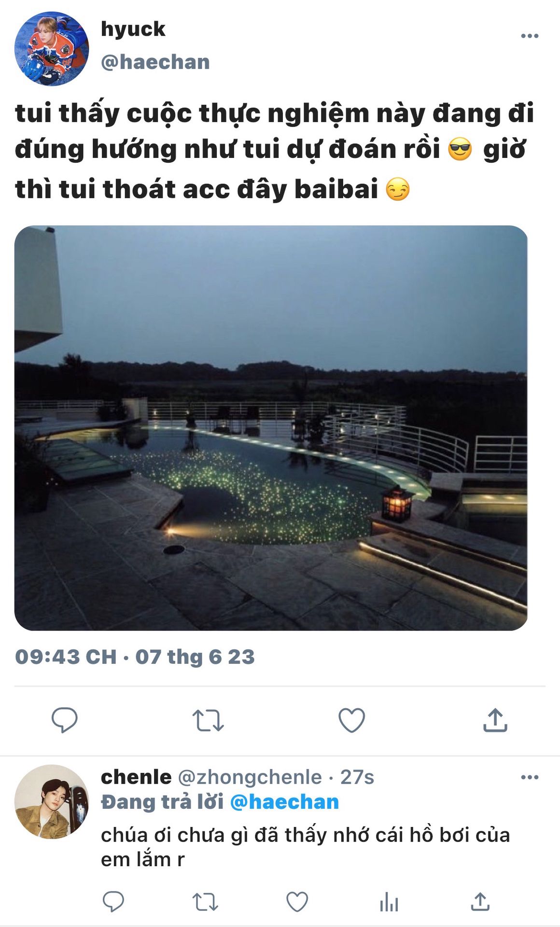The image size is (560, 927).
Task: Like hyuck's main tweet
Action: tap(351, 720)
